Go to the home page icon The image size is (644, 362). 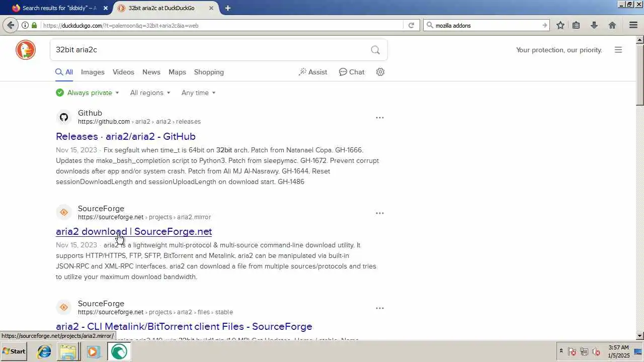612,25
